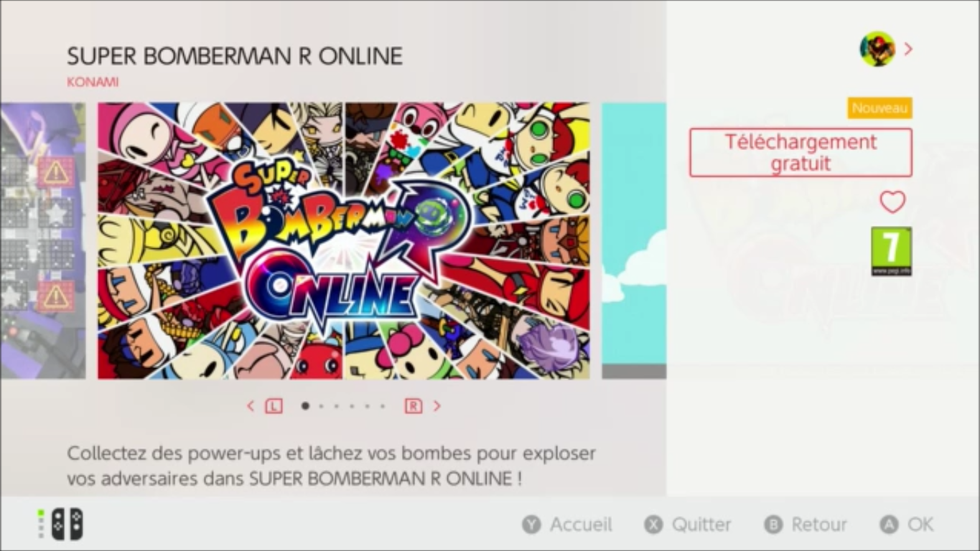The height and width of the screenshot is (551, 980).
Task: Select the Super Bomberman R Online main artwork
Action: coord(344,240)
